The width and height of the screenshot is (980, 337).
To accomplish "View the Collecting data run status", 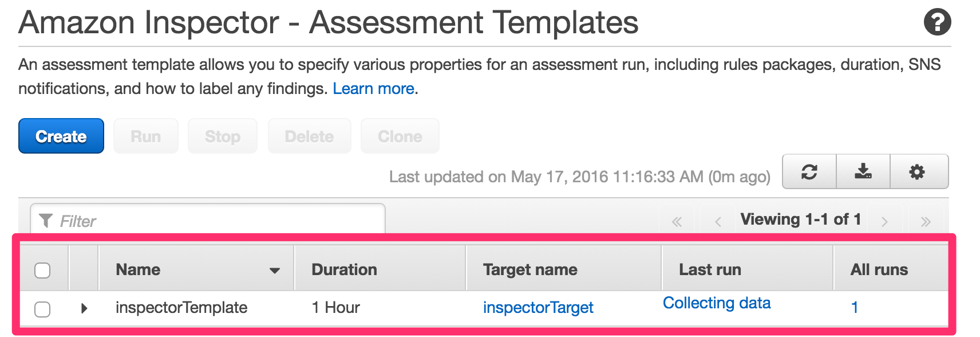I will [x=717, y=303].
